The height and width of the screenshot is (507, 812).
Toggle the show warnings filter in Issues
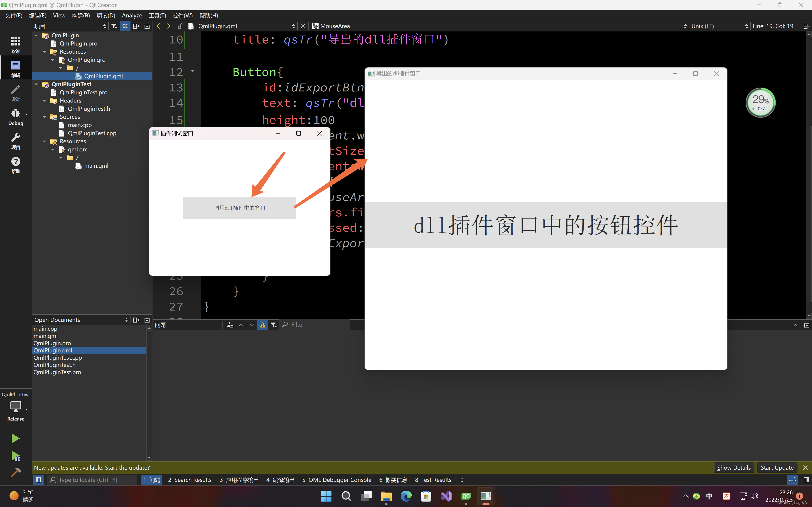coord(262,325)
